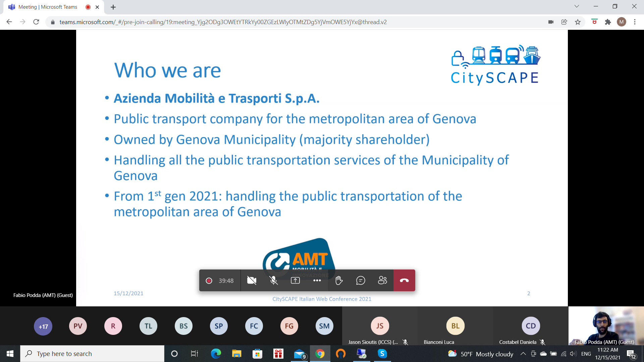The height and width of the screenshot is (362, 644).
Task: Click the address bar URL
Action: [x=223, y=22]
